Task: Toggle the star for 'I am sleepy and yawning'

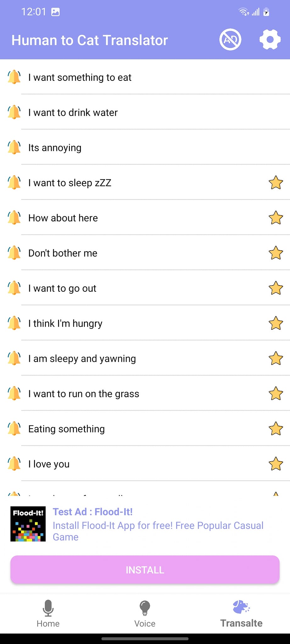Action: (x=276, y=358)
